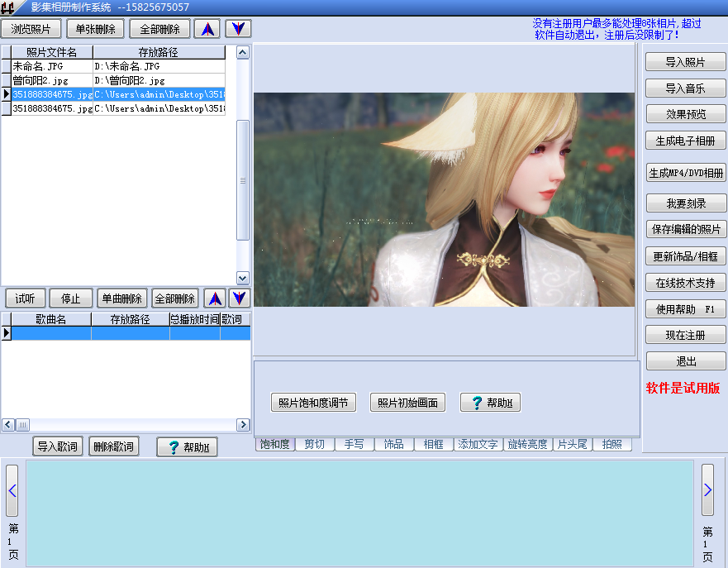
Task: Go to previous thumbnail page arrow
Action: 12,490
